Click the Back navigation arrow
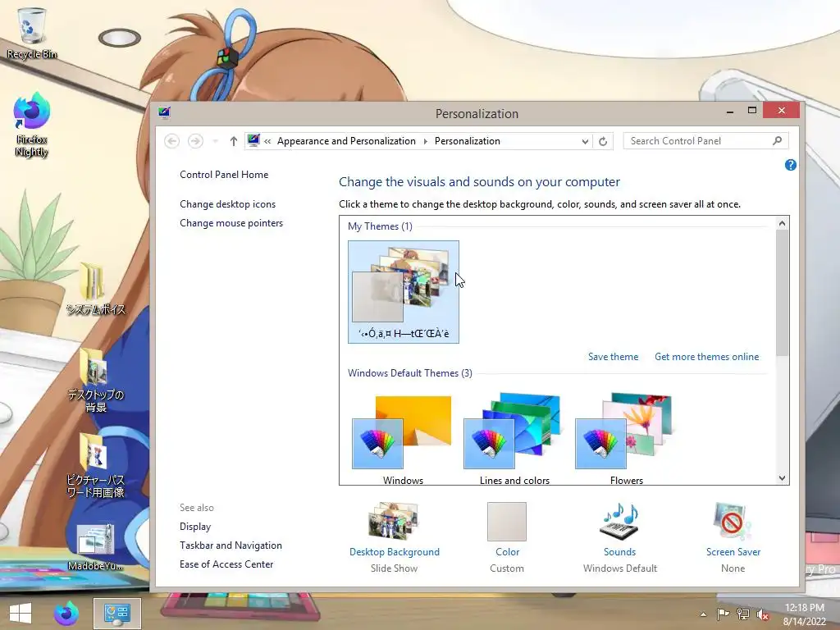This screenshot has height=630, width=840. click(x=172, y=141)
